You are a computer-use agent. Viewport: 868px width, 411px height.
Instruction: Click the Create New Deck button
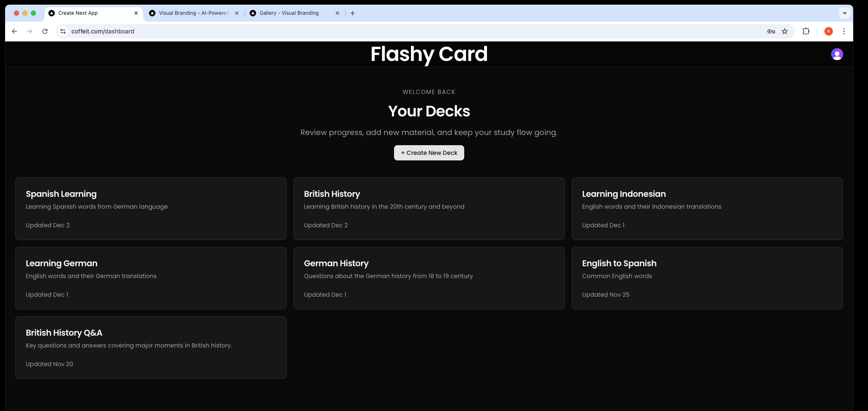click(429, 153)
